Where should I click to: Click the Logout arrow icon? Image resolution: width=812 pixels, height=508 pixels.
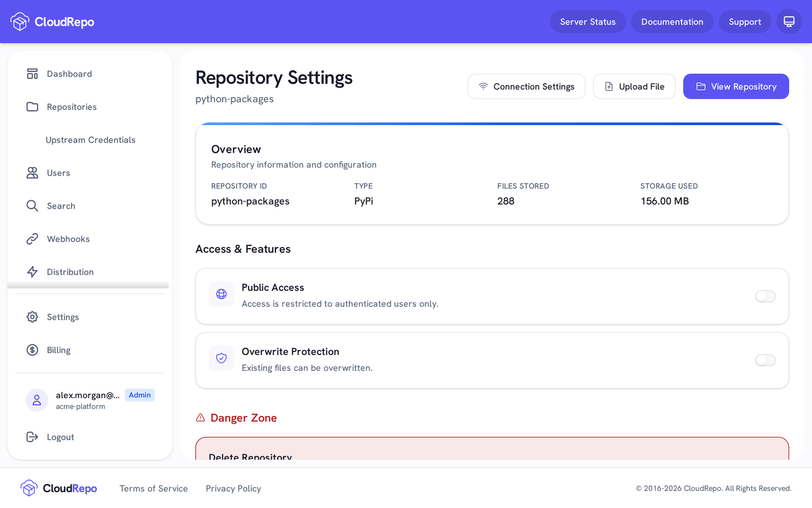(32, 437)
